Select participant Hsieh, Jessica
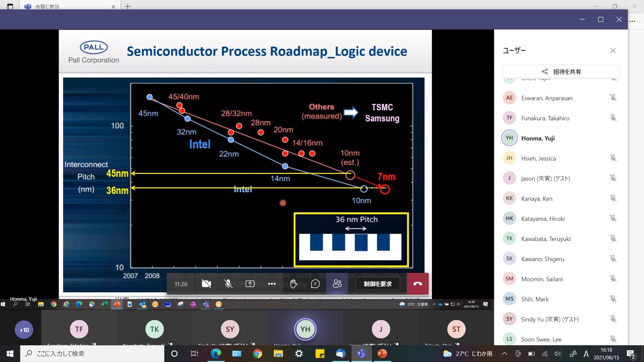The height and width of the screenshot is (362, 644). [x=561, y=158]
